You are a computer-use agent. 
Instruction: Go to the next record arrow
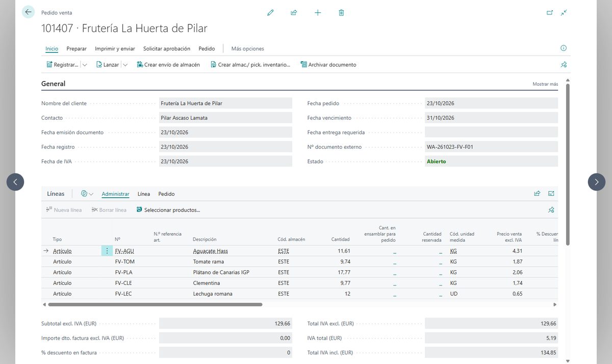tap(597, 182)
